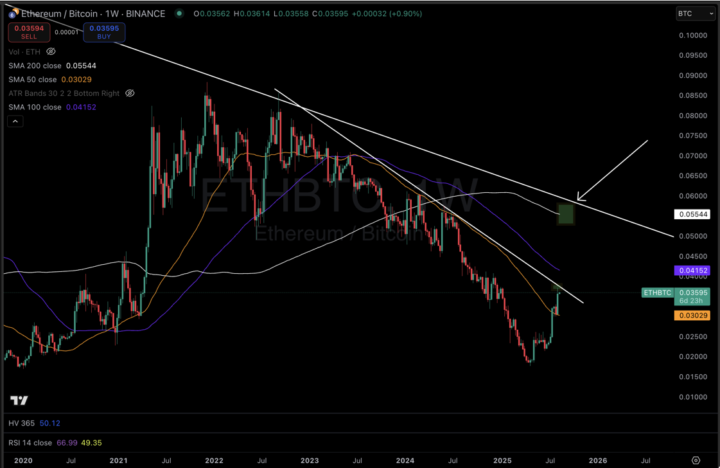This screenshot has width=720, height=468.
Task: Click the 0.0001 spread value
Action: [x=67, y=32]
